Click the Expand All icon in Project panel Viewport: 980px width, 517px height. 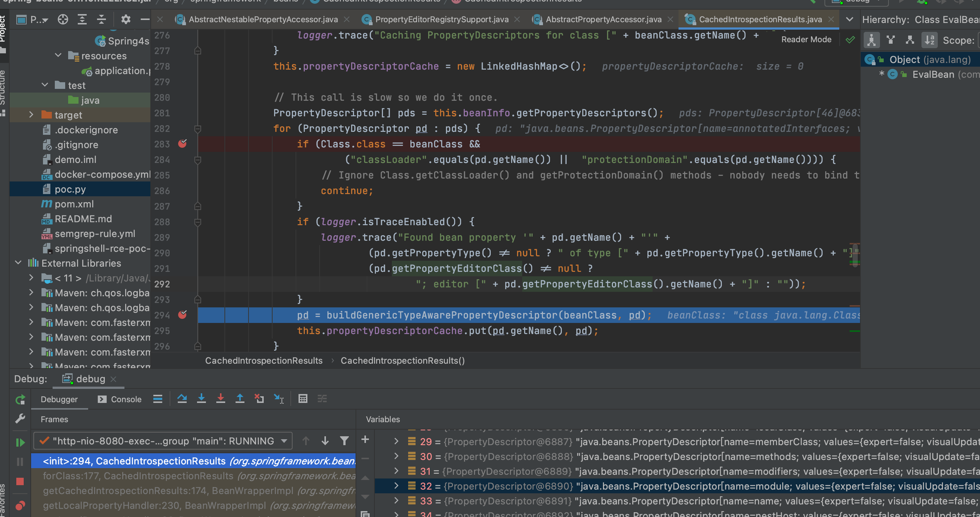click(82, 19)
